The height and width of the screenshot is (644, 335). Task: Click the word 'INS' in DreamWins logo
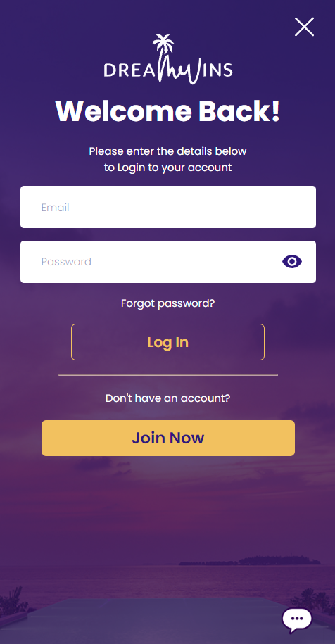tap(217, 70)
